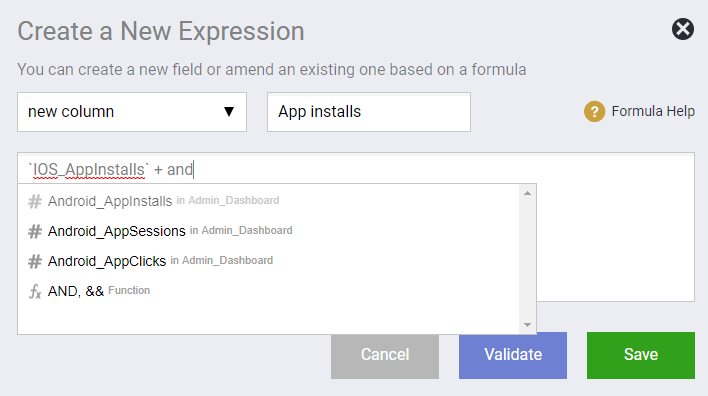Image resolution: width=708 pixels, height=396 pixels.
Task: Save the new expression
Action: [x=641, y=355]
